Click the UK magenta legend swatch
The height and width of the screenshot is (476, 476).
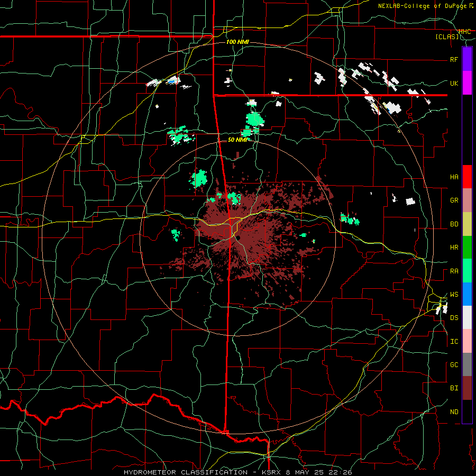[x=467, y=83]
